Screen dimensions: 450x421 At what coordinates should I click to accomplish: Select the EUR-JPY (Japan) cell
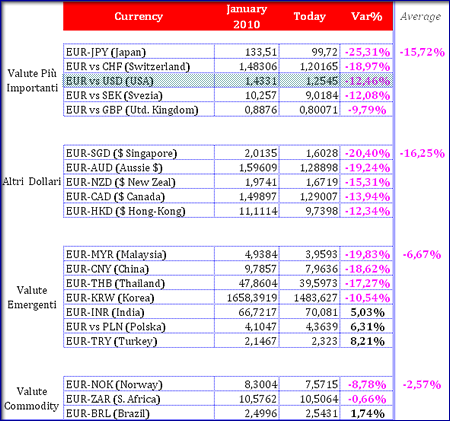(139, 52)
